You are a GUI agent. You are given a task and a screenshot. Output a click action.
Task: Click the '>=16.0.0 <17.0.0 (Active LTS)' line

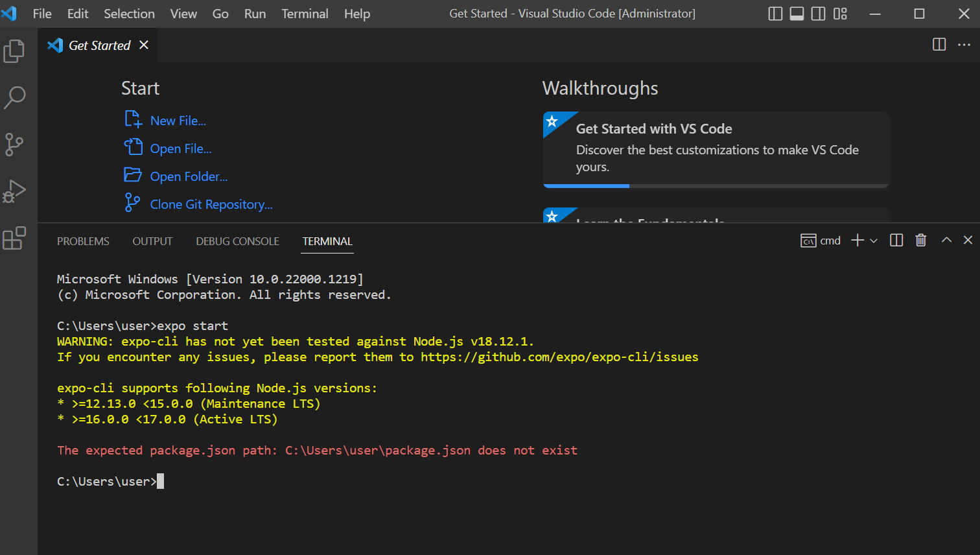(x=167, y=419)
